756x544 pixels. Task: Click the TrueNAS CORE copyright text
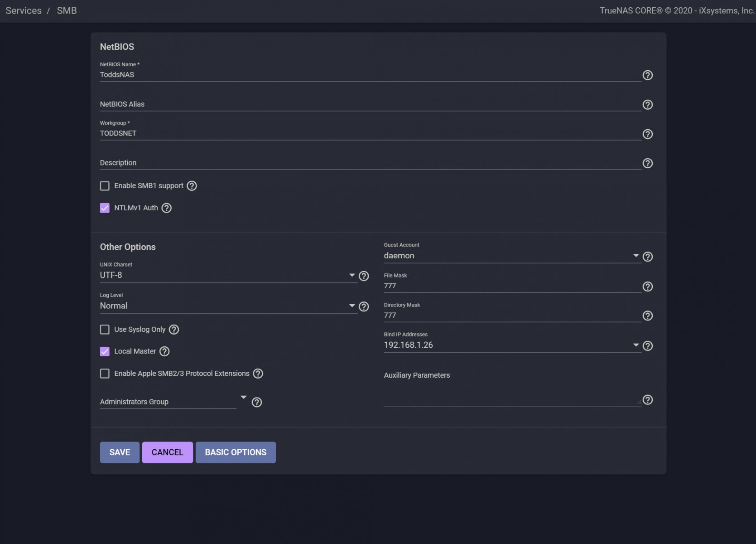[x=677, y=10]
